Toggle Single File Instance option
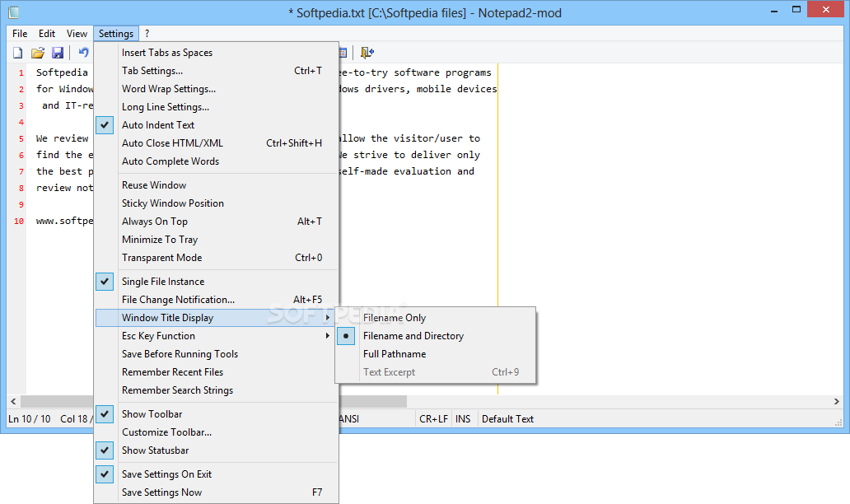This screenshot has width=850, height=504. point(216,282)
